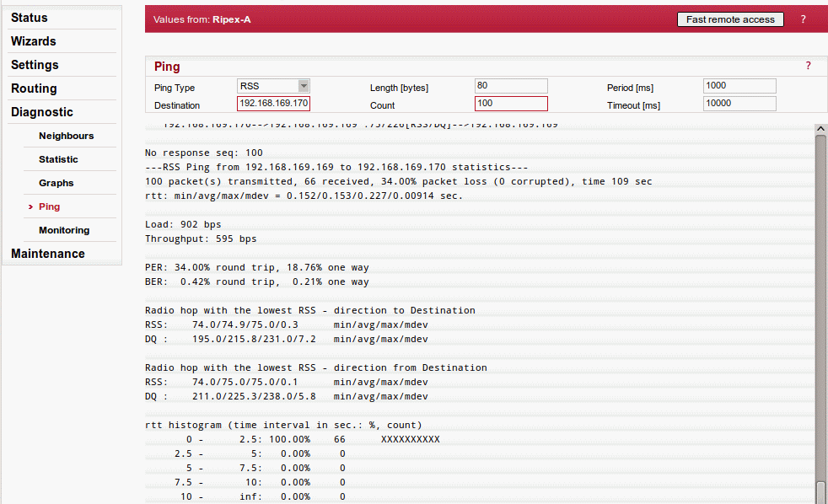The width and height of the screenshot is (828, 504).
Task: Click histogram row 5 - 7.5
Action: (265, 468)
